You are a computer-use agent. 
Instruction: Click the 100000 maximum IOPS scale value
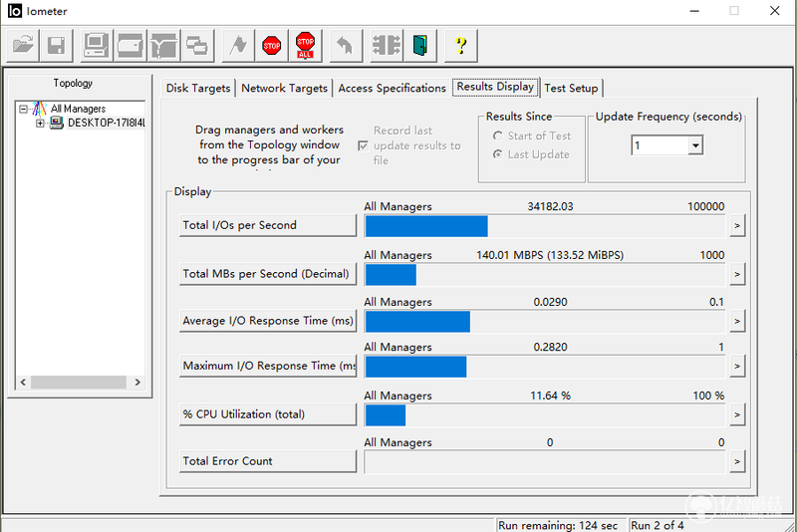705,206
